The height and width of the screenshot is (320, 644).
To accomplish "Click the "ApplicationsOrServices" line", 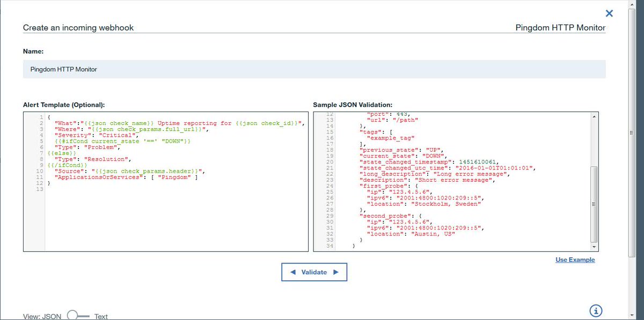I will [x=126, y=177].
